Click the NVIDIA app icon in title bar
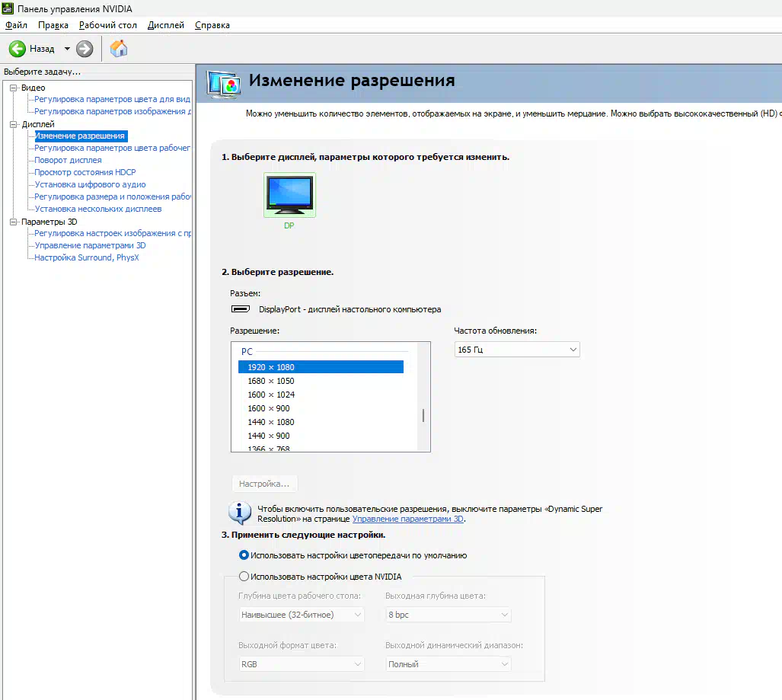Image resolution: width=782 pixels, height=700 pixels. coord(8,8)
